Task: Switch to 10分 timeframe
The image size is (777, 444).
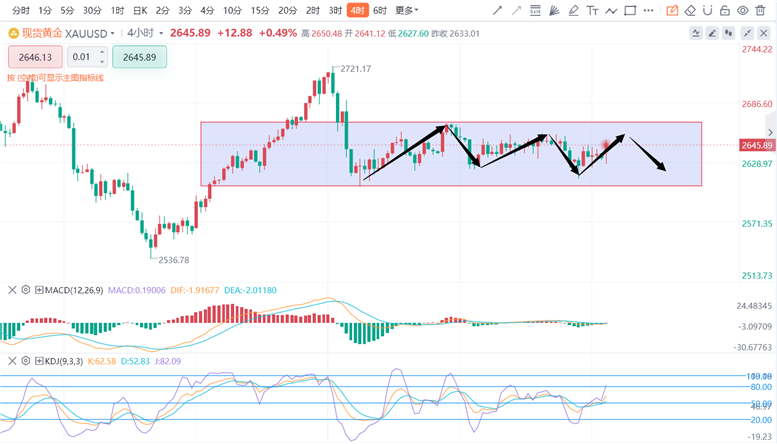Action: 232,10
